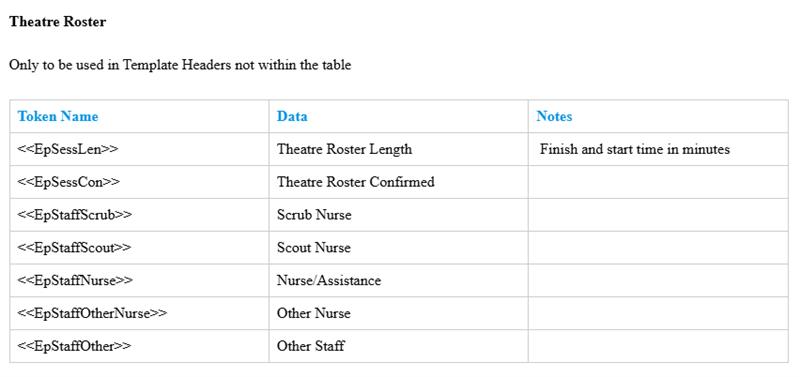
Task: Click the Theatre Roster heading
Action: point(58,22)
